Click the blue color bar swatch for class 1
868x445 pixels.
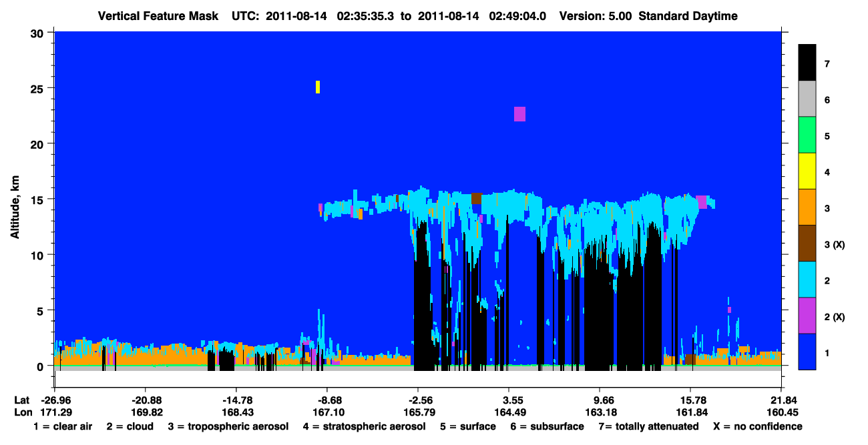[x=807, y=351]
